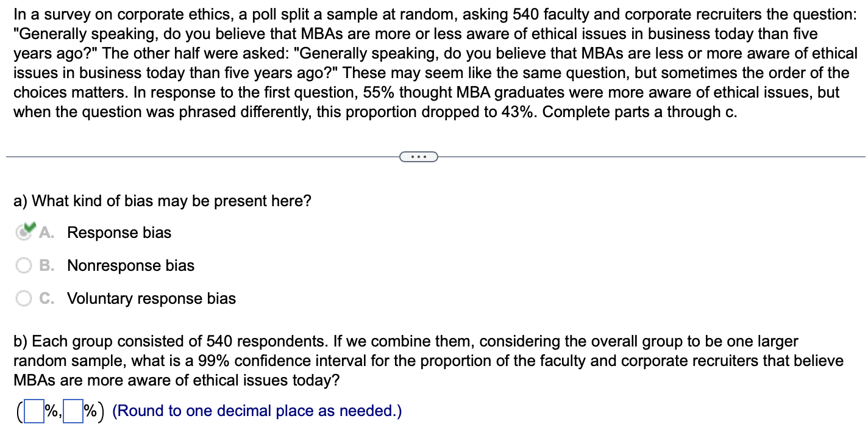Click the 'Nonresponse bias' answer label
The height and width of the screenshot is (438, 868).
coord(130,265)
